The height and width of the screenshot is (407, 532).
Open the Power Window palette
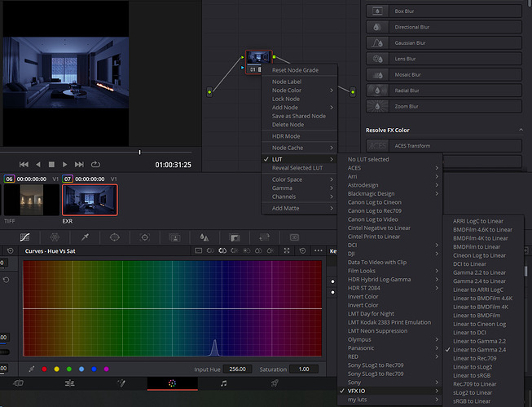pos(115,237)
